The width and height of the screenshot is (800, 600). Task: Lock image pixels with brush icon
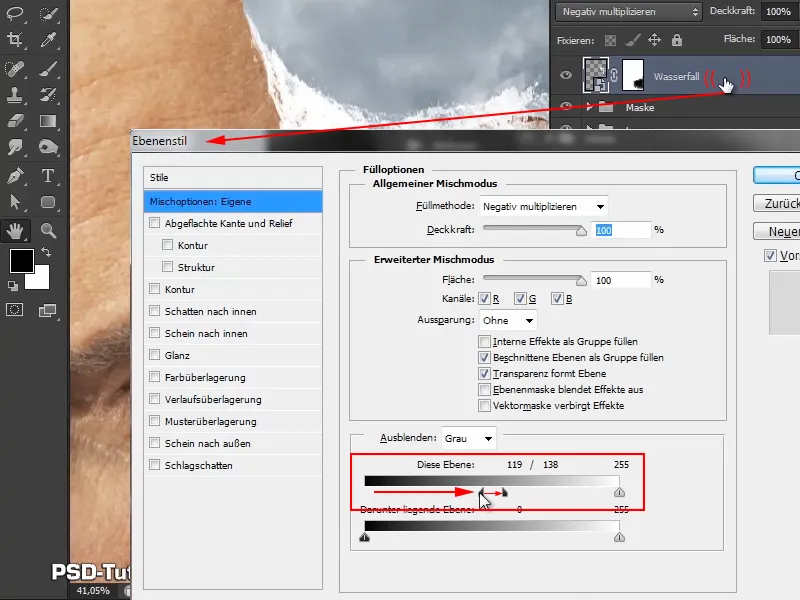click(633, 40)
